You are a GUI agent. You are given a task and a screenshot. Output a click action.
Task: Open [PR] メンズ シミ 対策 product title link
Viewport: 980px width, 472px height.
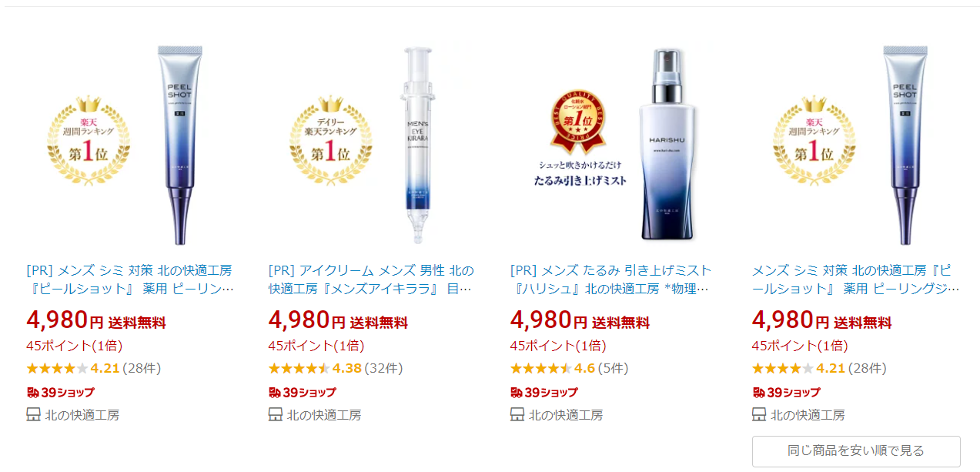[x=129, y=280]
